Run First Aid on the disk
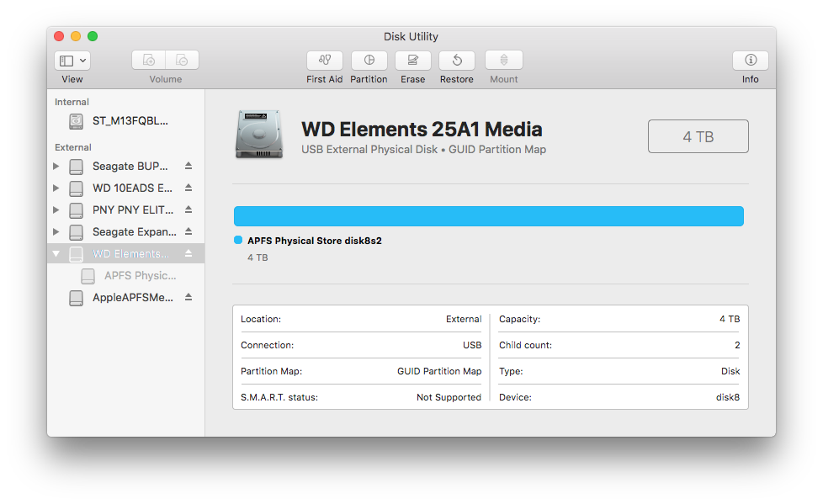 (324, 60)
